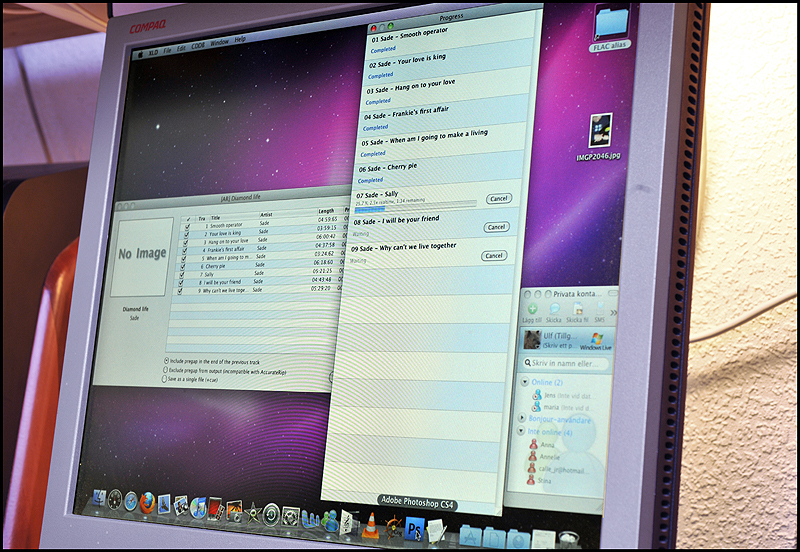Uncheck track 9 Why can't we live together checkbox
The width and height of the screenshot is (800, 552).
tap(180, 291)
